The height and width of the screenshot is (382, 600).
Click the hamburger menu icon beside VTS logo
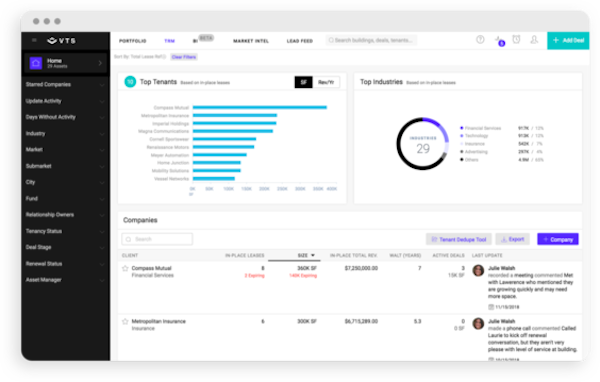tap(34, 40)
